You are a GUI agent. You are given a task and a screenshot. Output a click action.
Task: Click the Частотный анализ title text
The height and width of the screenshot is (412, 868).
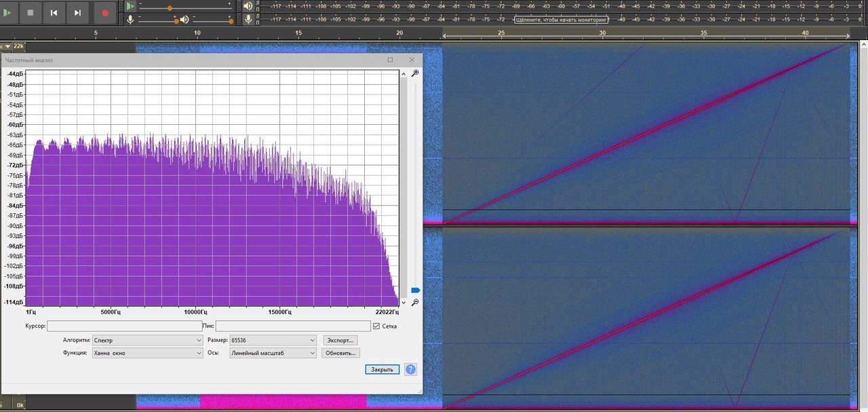(29, 60)
